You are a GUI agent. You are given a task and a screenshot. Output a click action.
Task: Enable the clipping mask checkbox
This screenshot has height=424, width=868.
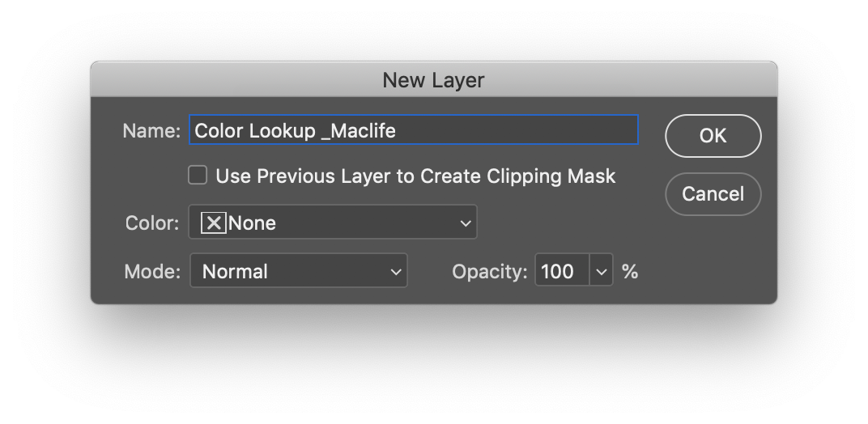(x=198, y=176)
